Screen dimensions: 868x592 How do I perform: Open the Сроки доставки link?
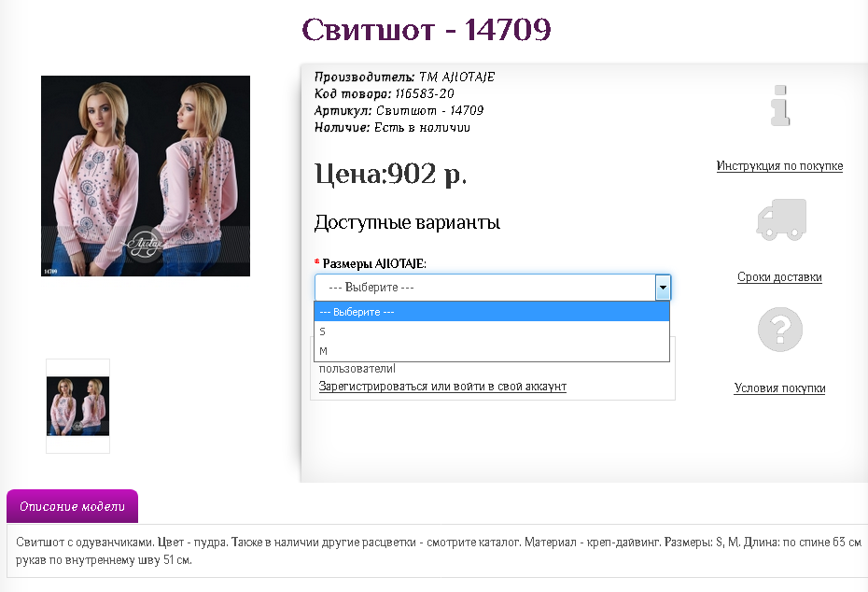click(779, 277)
